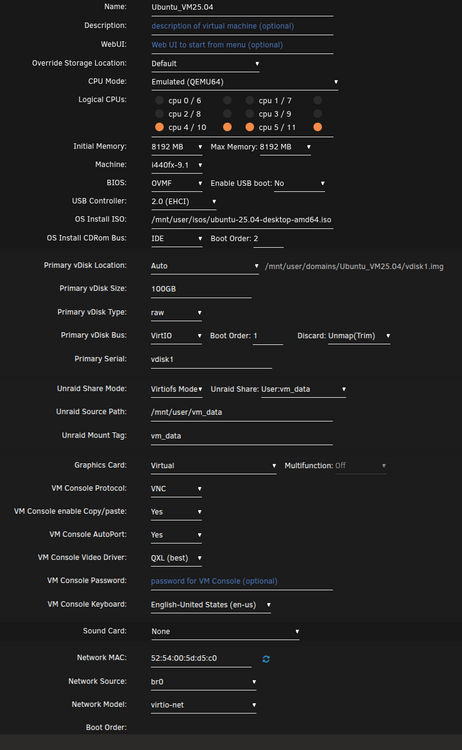Open Machine i440fx-9.1 dropdown

point(177,165)
